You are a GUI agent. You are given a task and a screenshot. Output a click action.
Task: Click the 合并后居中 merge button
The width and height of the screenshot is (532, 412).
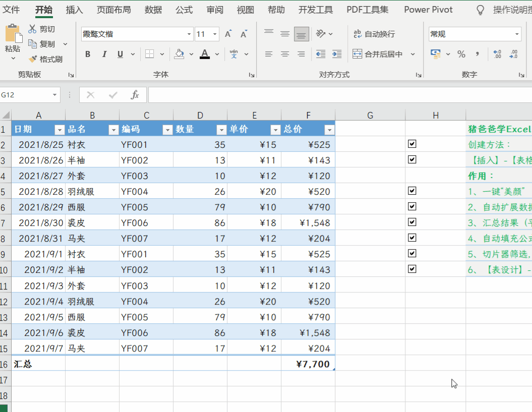click(378, 54)
